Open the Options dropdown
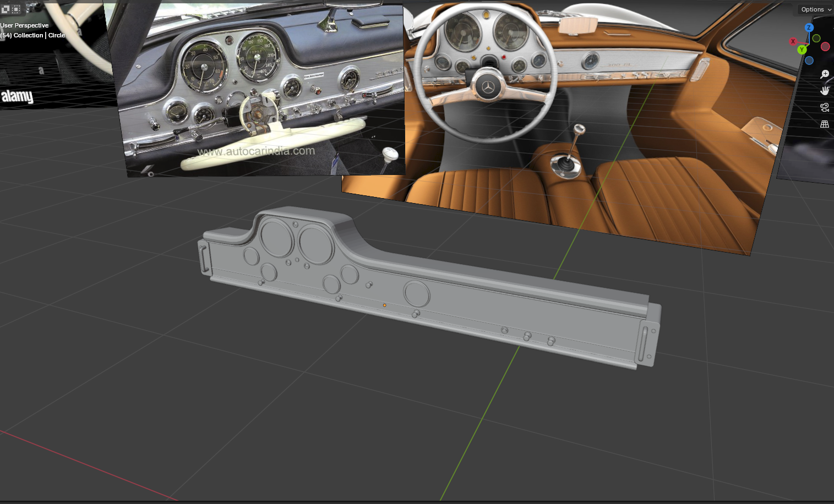 tap(815, 9)
